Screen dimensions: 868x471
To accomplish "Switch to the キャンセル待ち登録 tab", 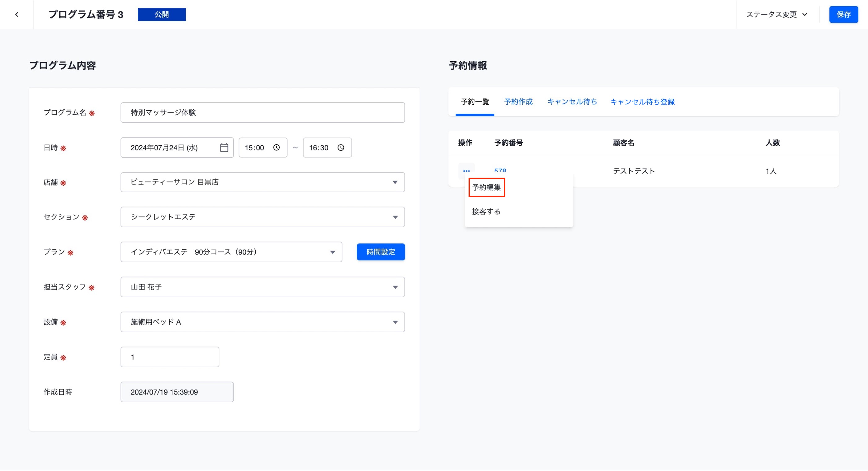I will tap(642, 102).
